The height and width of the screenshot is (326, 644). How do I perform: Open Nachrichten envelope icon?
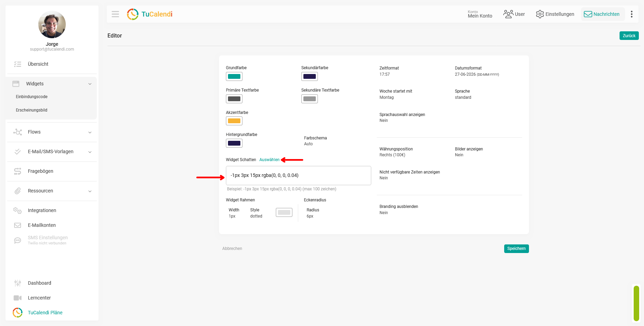coord(588,14)
